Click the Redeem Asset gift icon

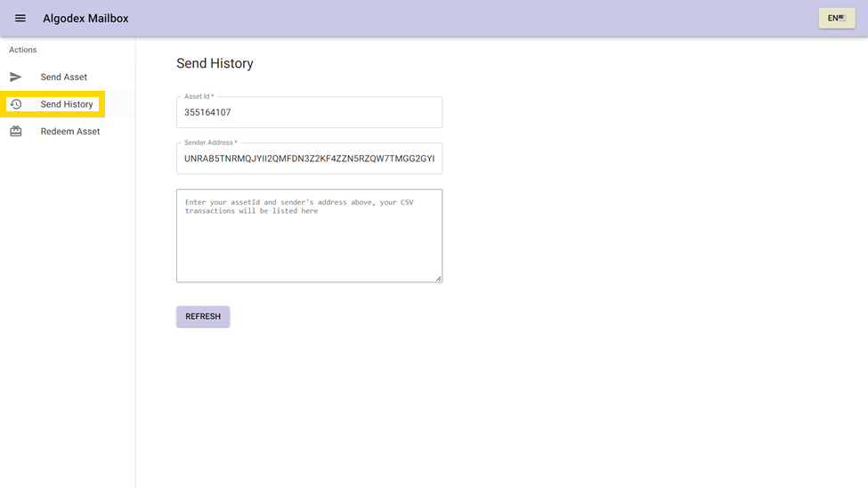(x=16, y=132)
